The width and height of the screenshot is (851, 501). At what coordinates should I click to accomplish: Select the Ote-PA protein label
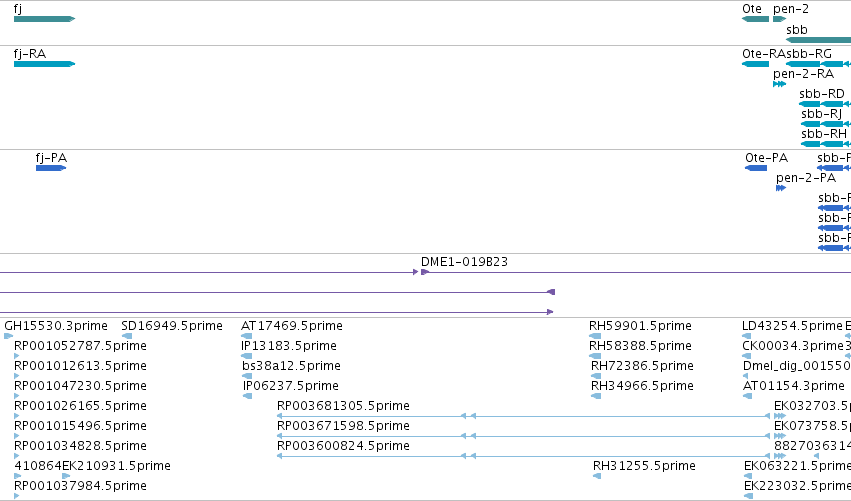(766, 158)
